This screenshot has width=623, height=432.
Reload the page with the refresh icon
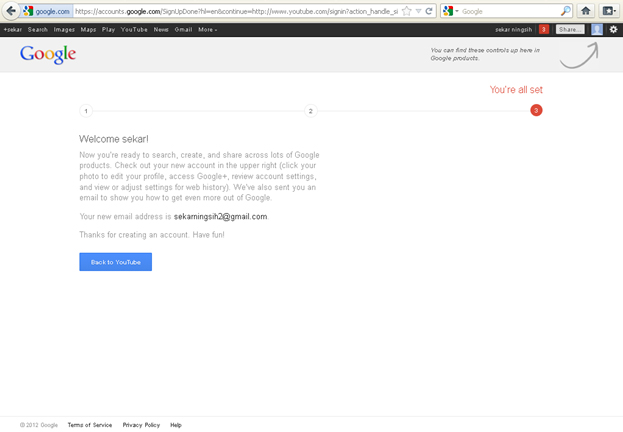tap(429, 11)
